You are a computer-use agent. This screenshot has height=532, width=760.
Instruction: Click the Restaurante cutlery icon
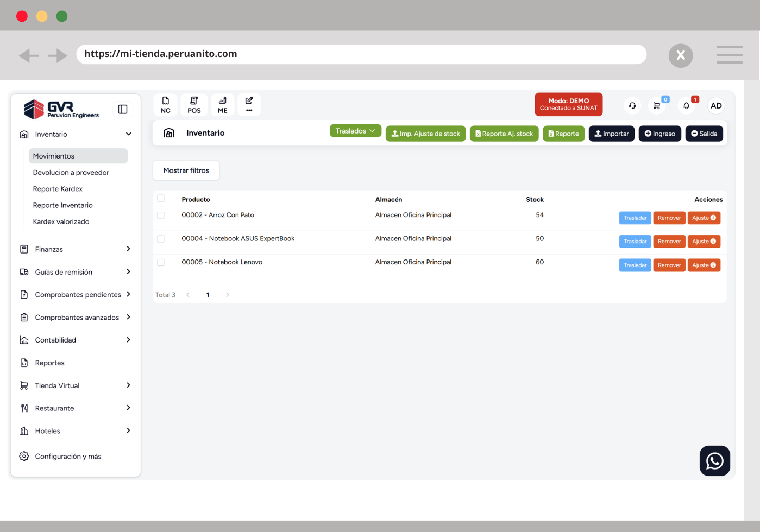tap(24, 408)
